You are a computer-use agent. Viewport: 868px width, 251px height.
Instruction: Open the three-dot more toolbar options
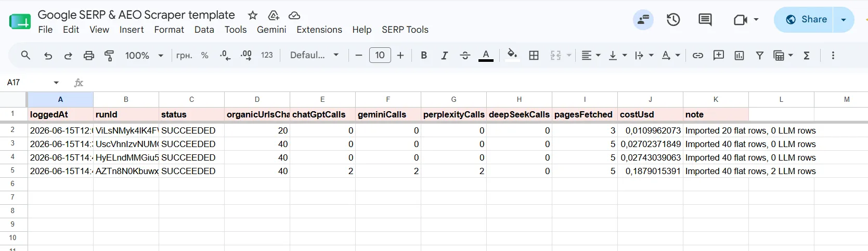pos(833,55)
